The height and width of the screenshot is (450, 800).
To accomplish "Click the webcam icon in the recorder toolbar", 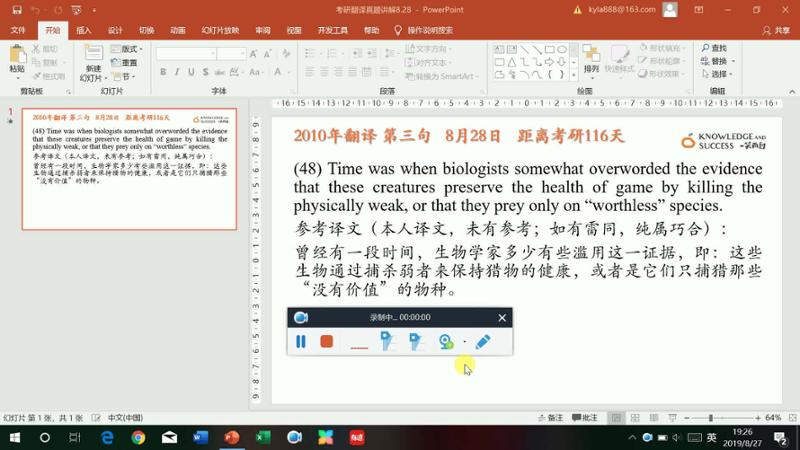I will (x=446, y=341).
